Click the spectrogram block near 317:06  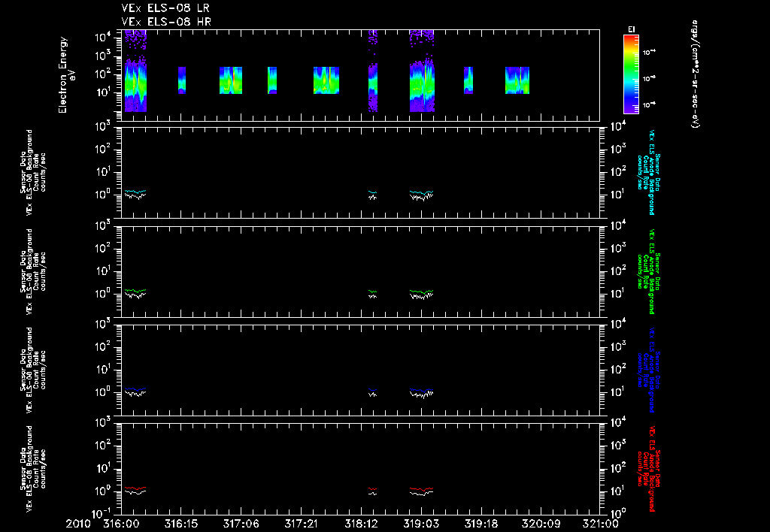(231, 80)
